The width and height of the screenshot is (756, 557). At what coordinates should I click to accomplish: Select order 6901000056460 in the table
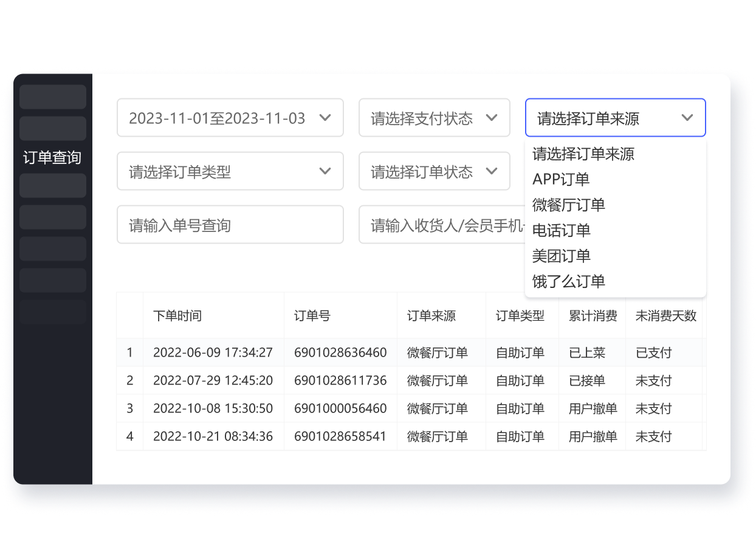tap(340, 408)
